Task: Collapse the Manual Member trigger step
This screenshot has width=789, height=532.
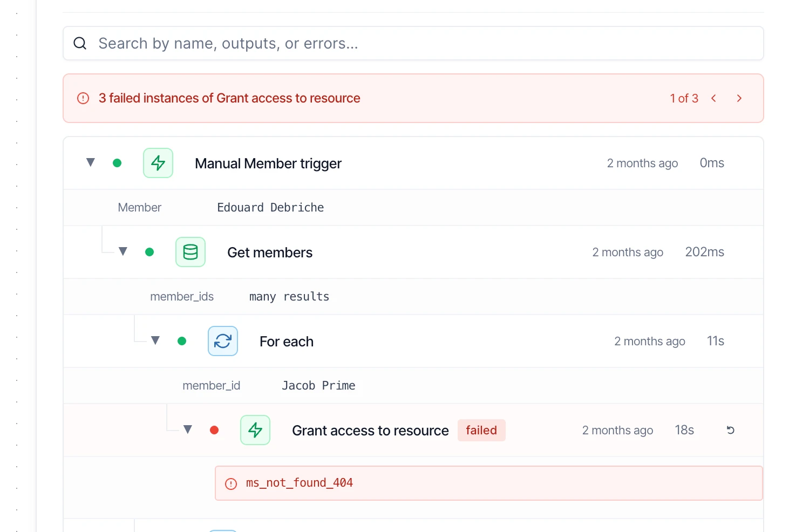Action: 91,162
